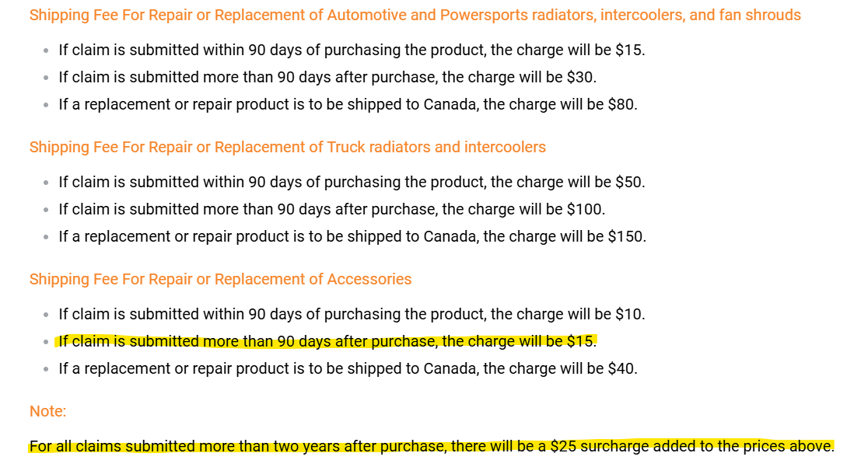Click the bullet line stating the $10 charge
The height and width of the screenshot is (467, 868).
click(352, 314)
